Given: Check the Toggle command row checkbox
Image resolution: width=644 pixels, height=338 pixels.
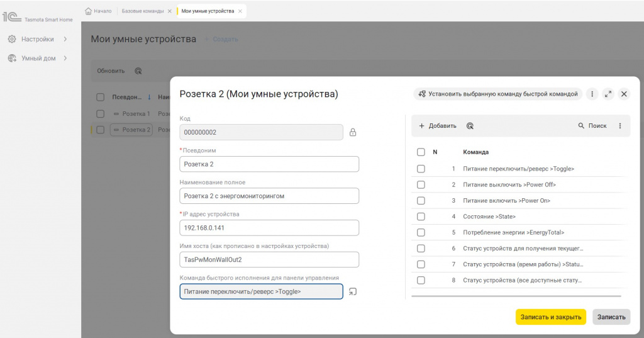Looking at the screenshot, I should [x=421, y=169].
